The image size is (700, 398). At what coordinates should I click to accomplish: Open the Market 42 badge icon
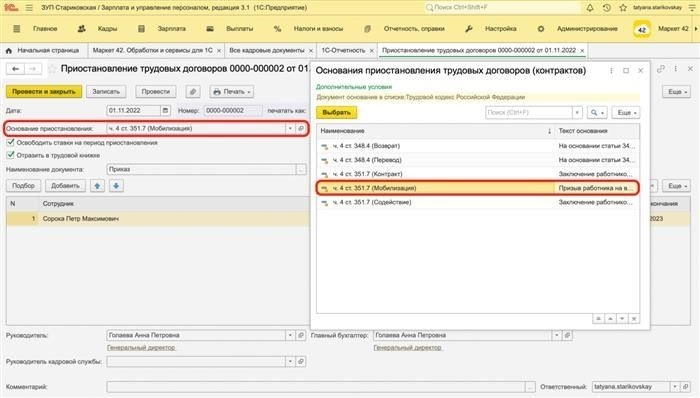pyautogui.click(x=642, y=29)
